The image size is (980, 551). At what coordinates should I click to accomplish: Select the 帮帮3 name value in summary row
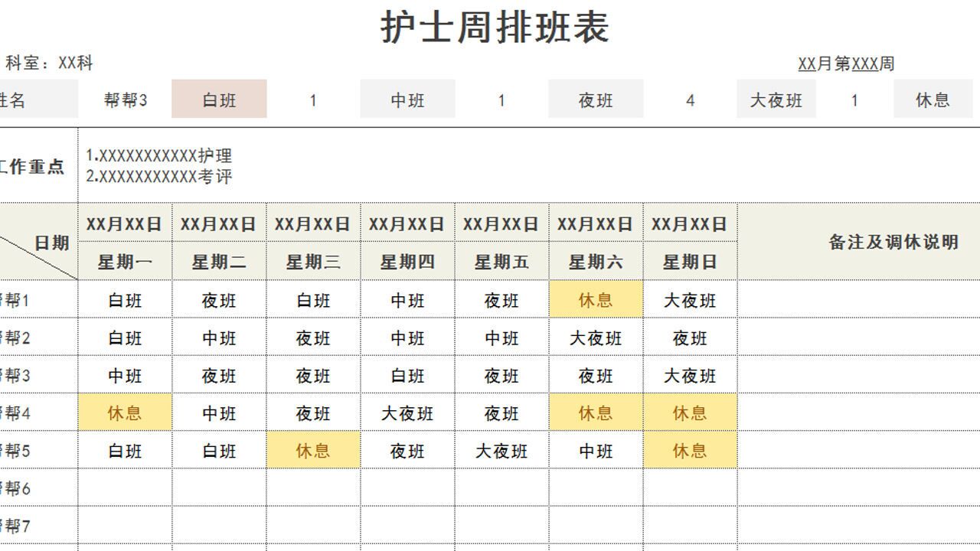pyautogui.click(x=125, y=99)
